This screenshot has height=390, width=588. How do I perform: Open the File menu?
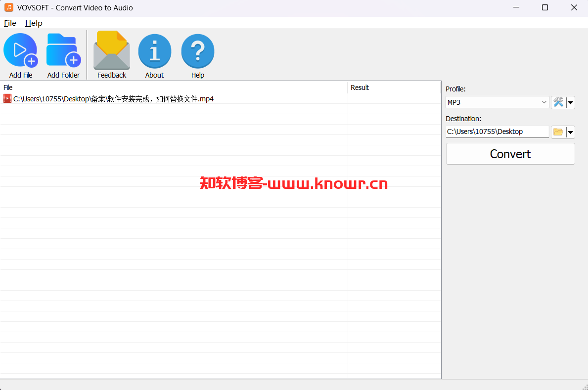(x=10, y=23)
